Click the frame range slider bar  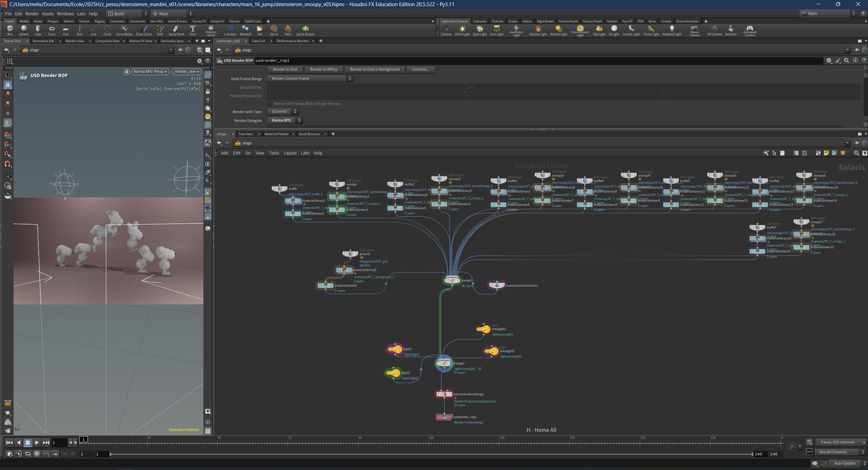tap(431, 454)
